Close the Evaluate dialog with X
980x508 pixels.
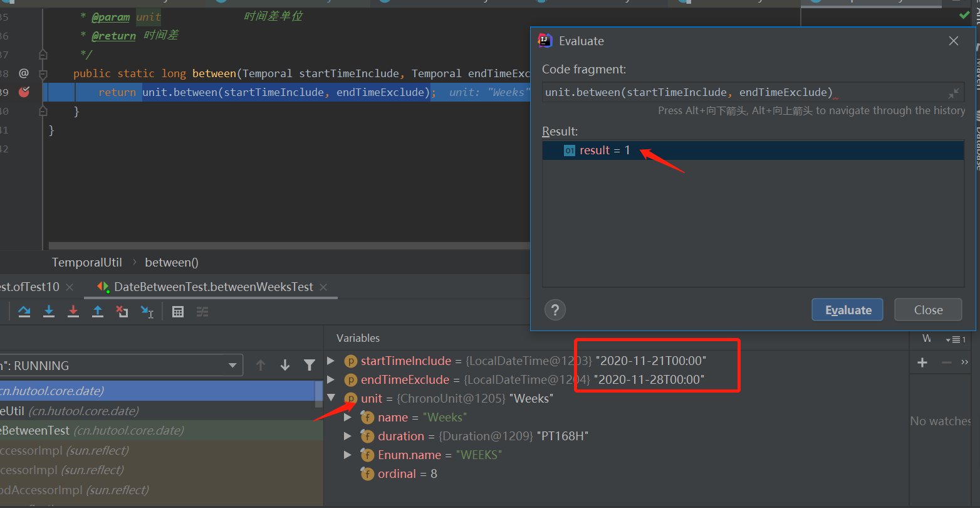pos(954,41)
